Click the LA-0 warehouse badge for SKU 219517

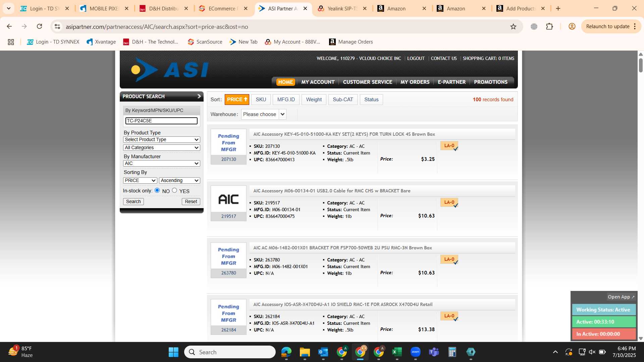449,202
